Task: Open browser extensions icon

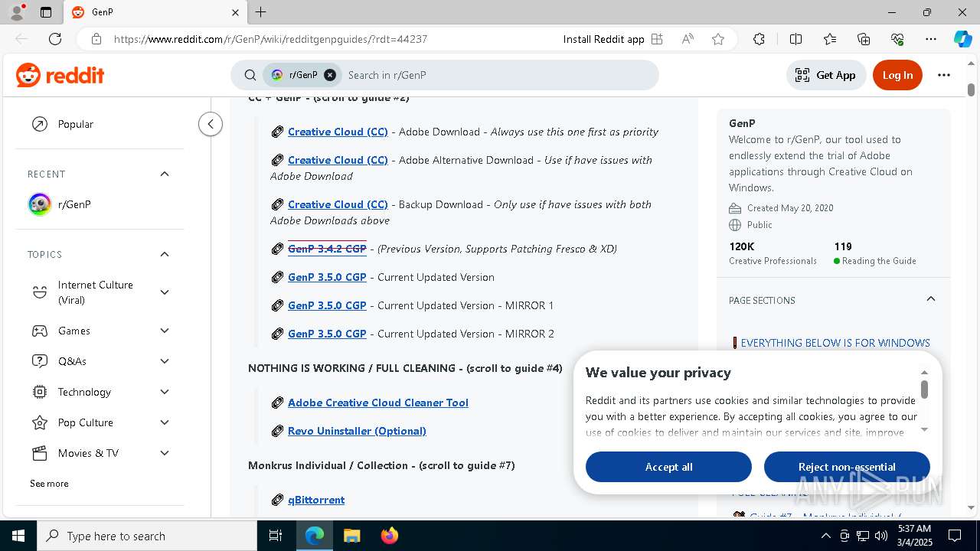Action: [x=759, y=39]
